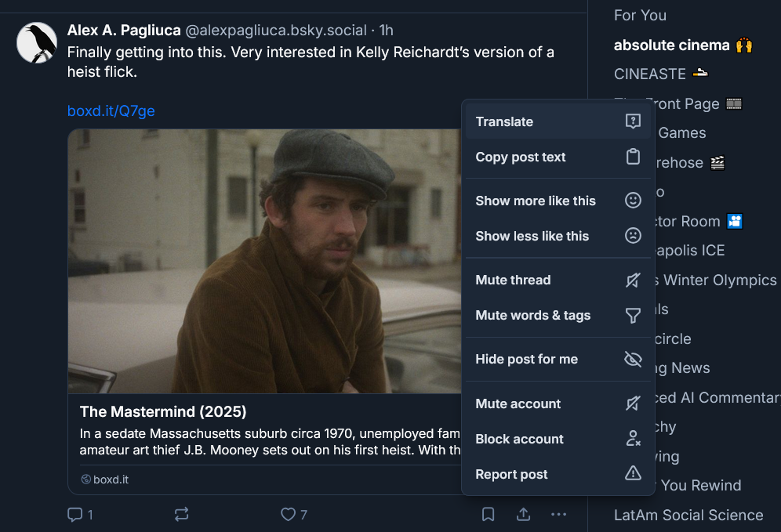Like the post with the heart icon
The width and height of the screenshot is (781, 532).
pos(289,515)
